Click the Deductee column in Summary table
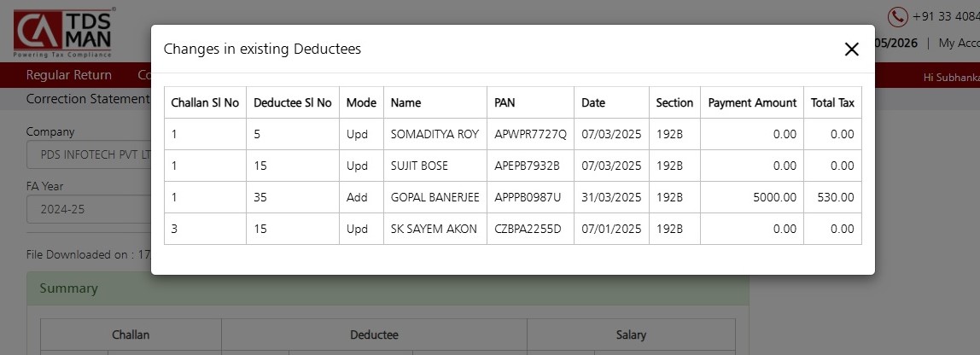This screenshot has width=980, height=355. click(374, 335)
